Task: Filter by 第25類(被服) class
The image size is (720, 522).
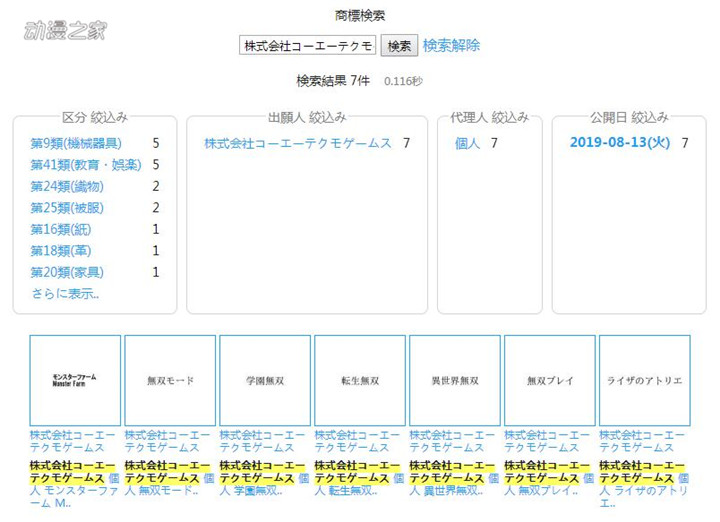Action: click(x=67, y=208)
